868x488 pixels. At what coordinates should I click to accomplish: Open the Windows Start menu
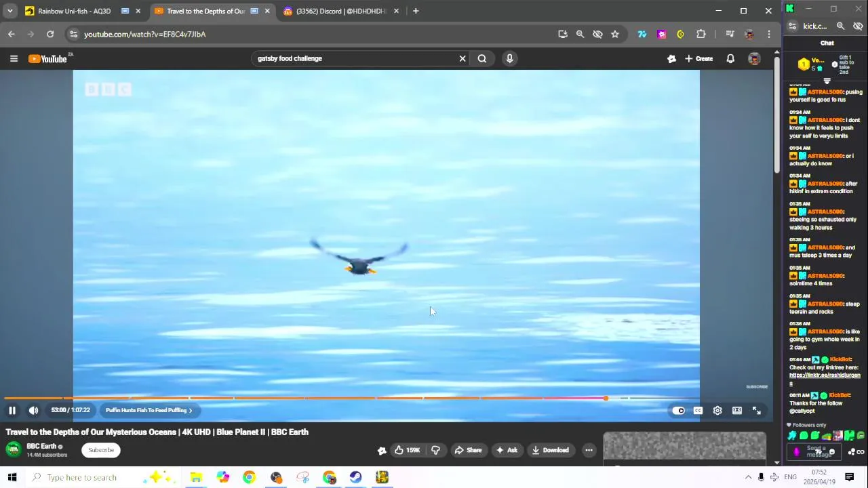click(x=12, y=477)
